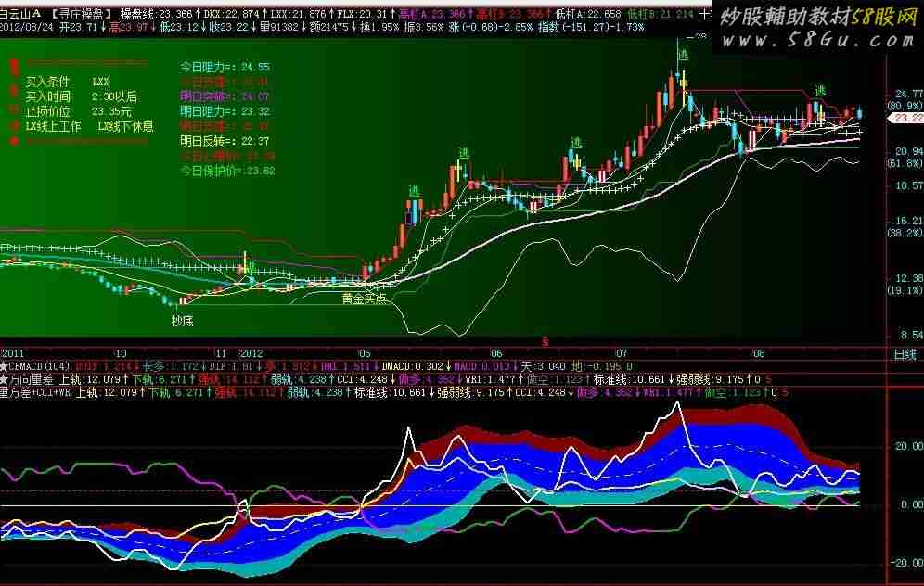Click the turnover rate 换1.95%
Image resolution: width=924 pixels, height=586 pixels.
pos(380,27)
